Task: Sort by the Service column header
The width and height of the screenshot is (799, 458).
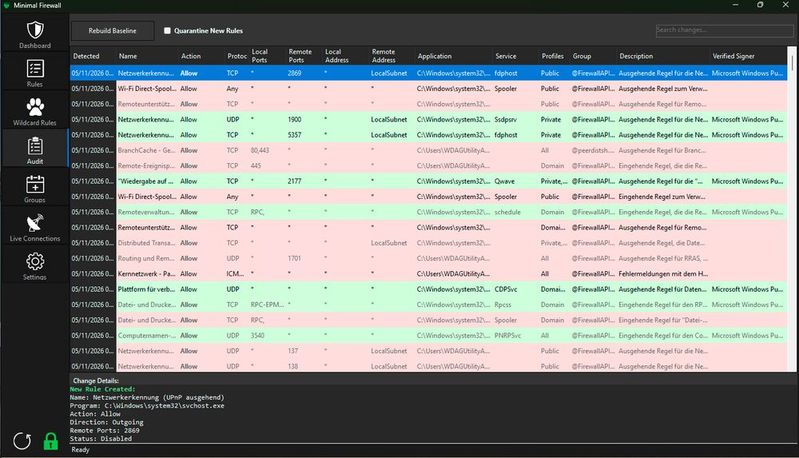Action: (505, 56)
